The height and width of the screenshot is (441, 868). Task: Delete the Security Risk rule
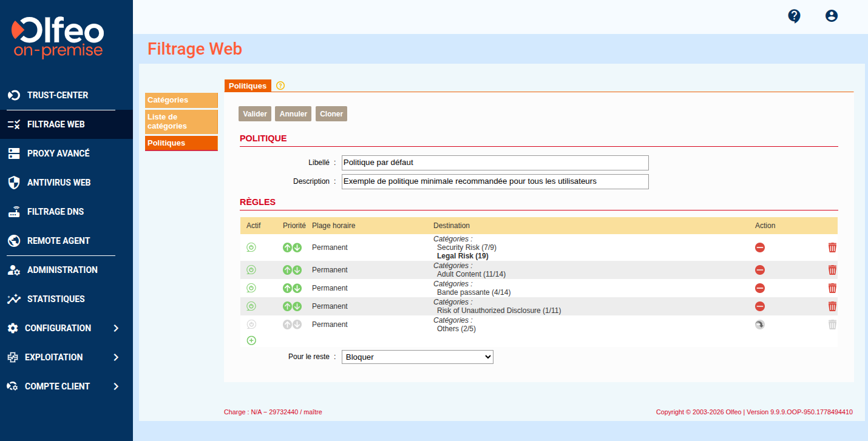click(832, 247)
